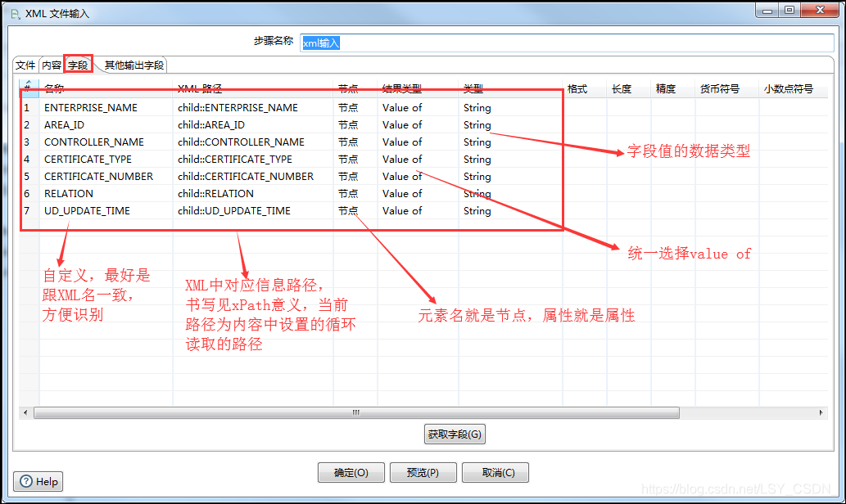
Task: Cancel with the 取消(C) button
Action: point(495,473)
